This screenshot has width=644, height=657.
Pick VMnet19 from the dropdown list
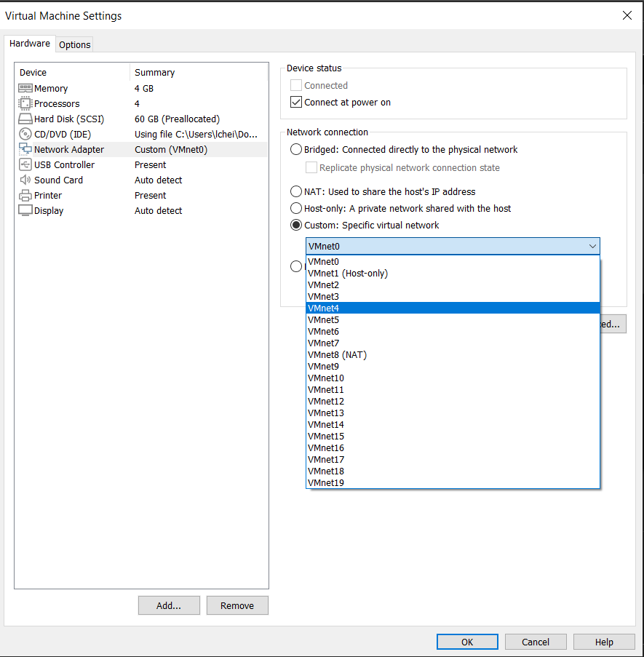pos(453,482)
